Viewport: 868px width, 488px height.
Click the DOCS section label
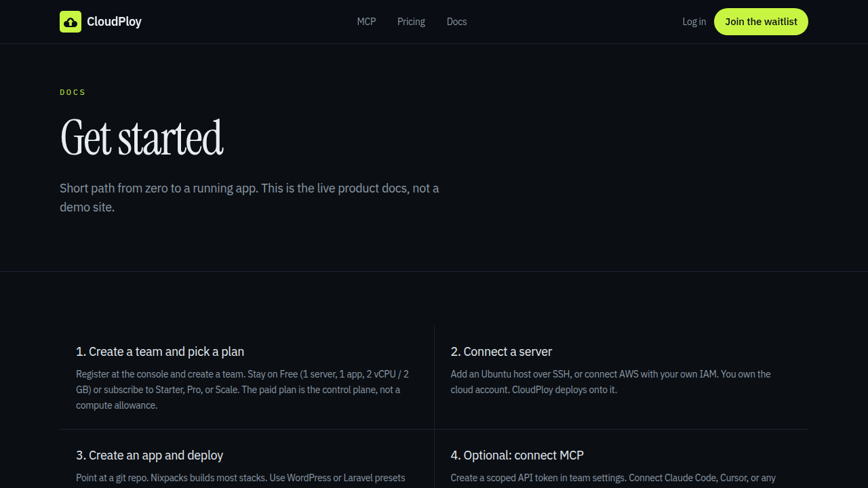click(73, 92)
